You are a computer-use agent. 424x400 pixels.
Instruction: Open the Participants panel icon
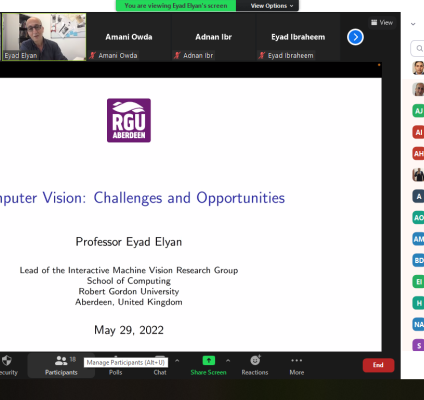pyautogui.click(x=61, y=360)
